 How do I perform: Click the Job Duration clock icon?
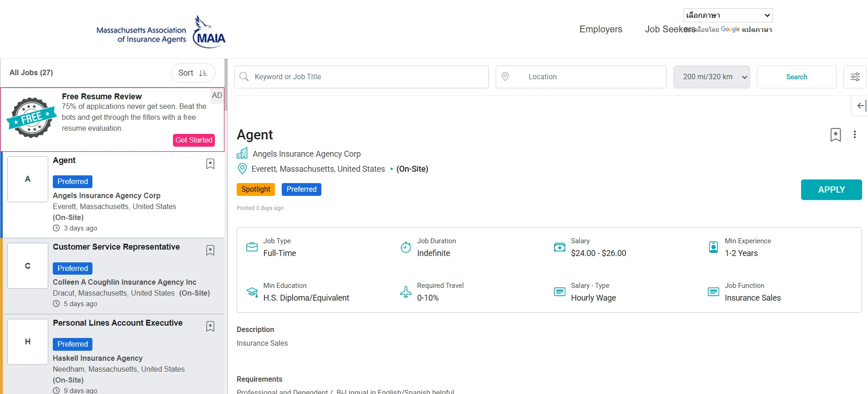pos(406,247)
